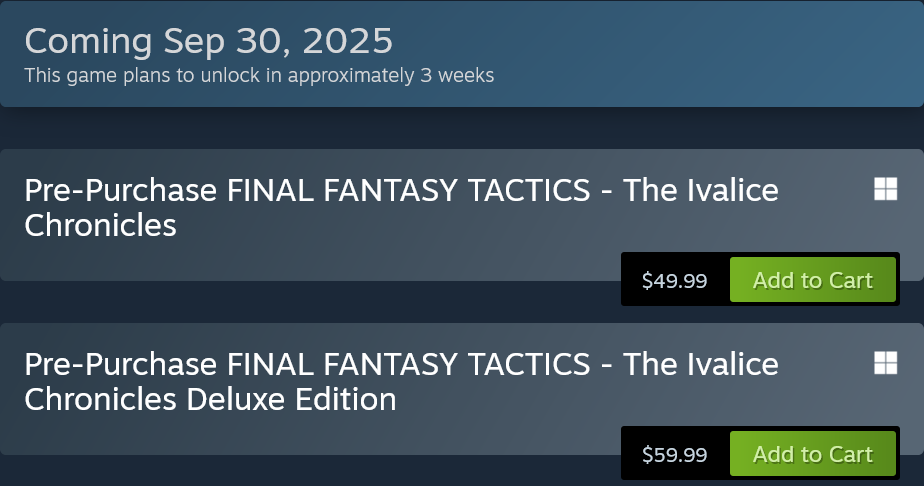Click the word 'Chronicles' in standard edition title
Viewport: 924px width, 486px height.
point(100,225)
